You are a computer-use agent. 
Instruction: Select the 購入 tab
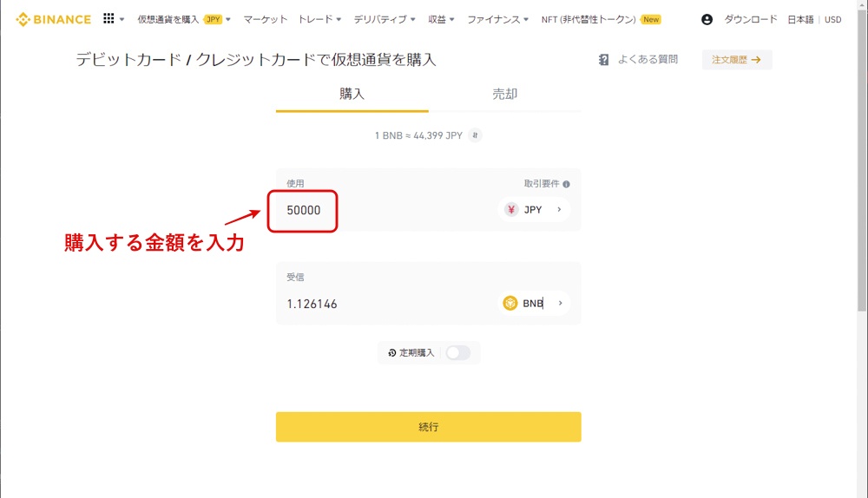coord(352,94)
